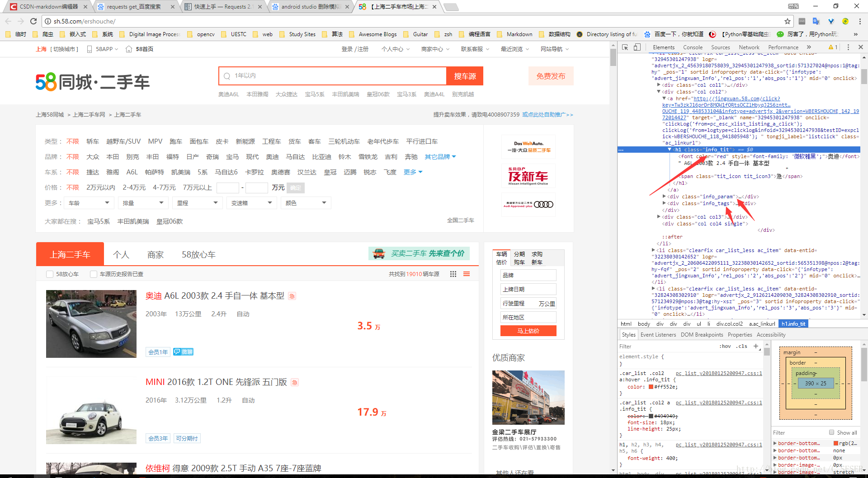The width and height of the screenshot is (868, 478).
Task: Open Google Translate extension icon
Action: point(816,21)
